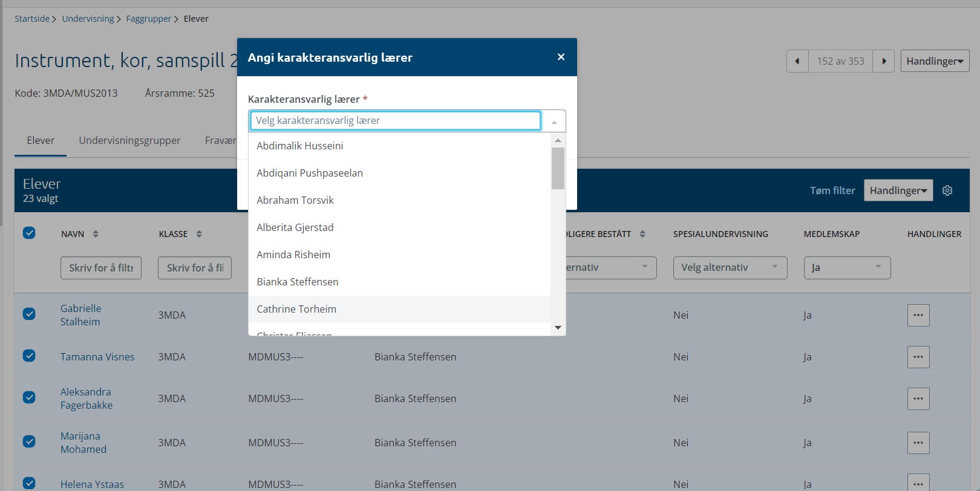Sort by NAVN column arrows
This screenshot has height=491, width=980.
96,234
